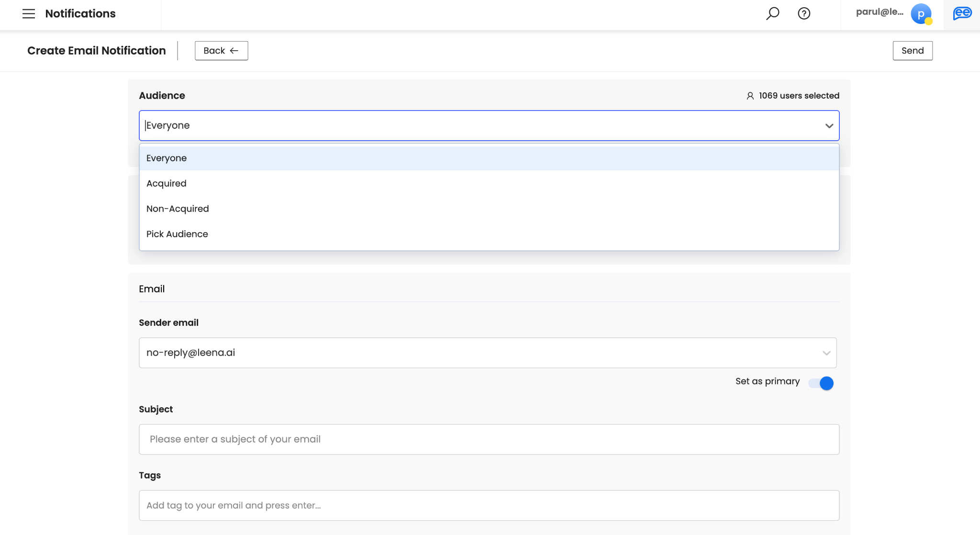Open the Leena chat bot icon
Image resolution: width=980 pixels, height=535 pixels.
point(962,13)
